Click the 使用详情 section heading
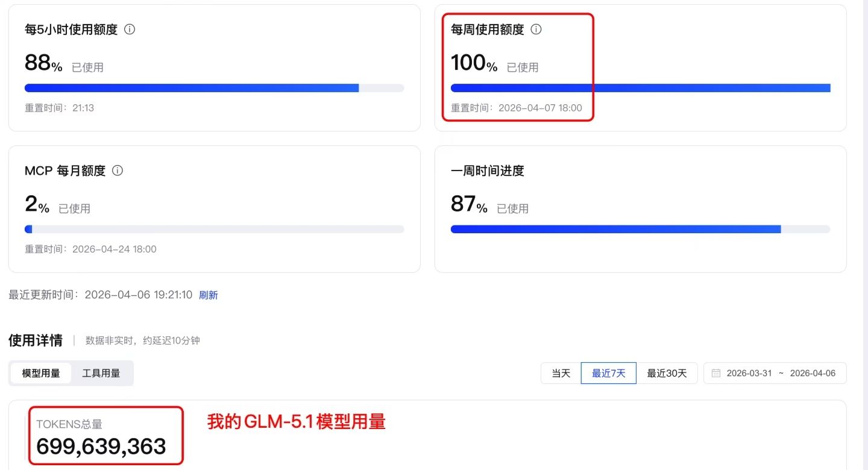The width and height of the screenshot is (868, 470). point(35,340)
